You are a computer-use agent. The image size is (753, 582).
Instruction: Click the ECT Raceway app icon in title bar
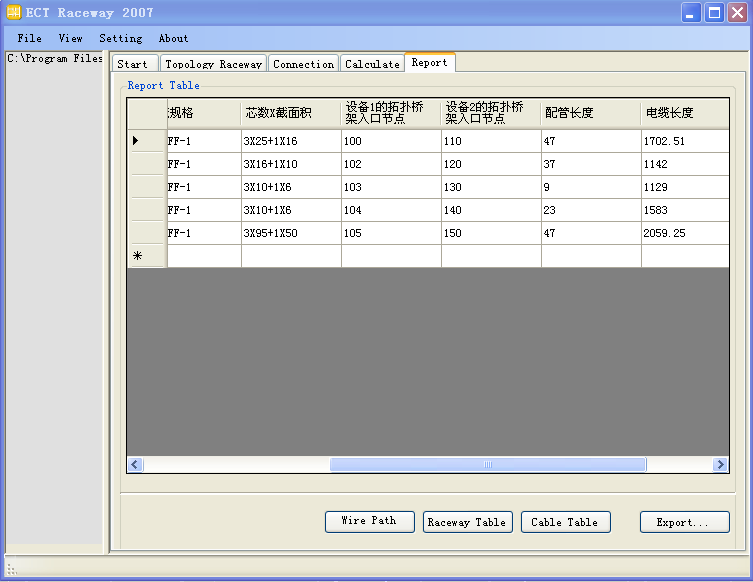[13, 12]
